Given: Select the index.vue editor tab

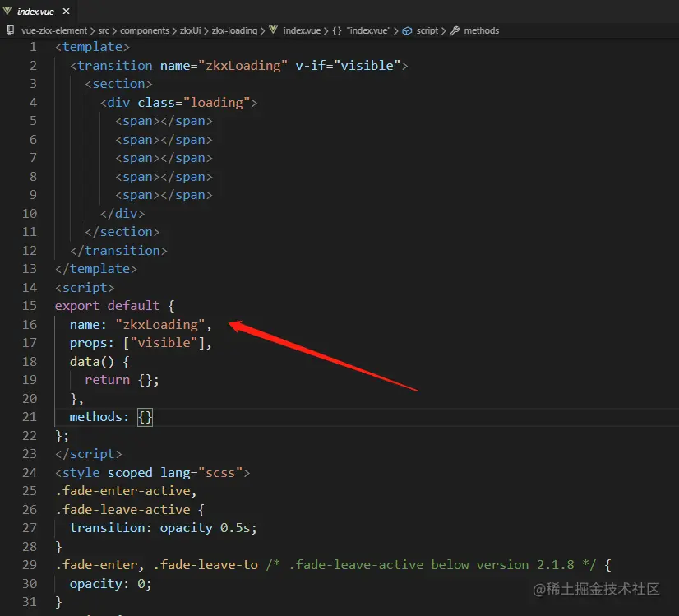Looking at the screenshot, I should (36, 12).
